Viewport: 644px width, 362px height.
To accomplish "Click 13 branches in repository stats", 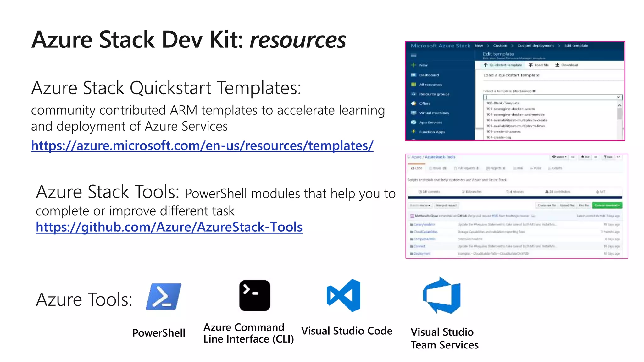I will [x=472, y=192].
